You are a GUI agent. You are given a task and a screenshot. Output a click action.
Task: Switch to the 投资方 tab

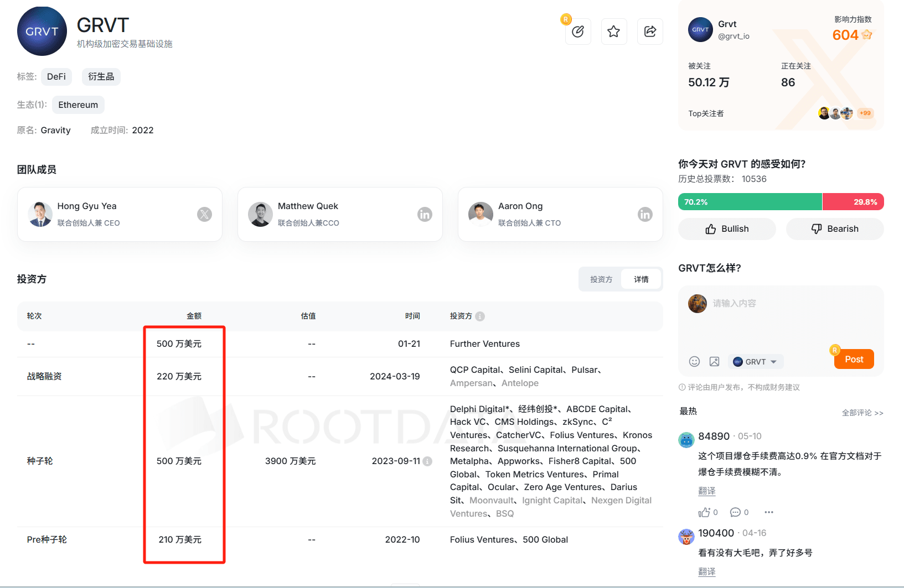[x=601, y=279]
